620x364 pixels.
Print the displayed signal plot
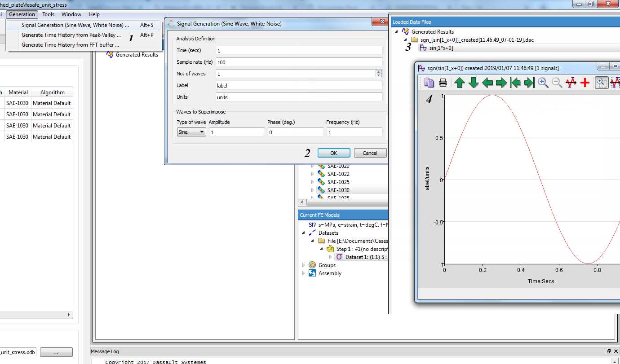tap(443, 83)
